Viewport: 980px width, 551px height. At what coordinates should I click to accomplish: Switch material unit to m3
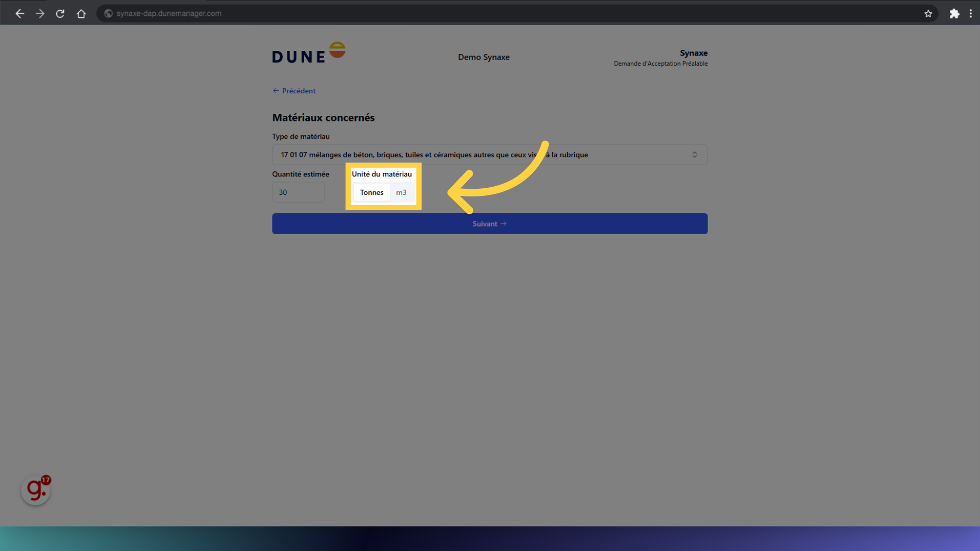click(401, 192)
